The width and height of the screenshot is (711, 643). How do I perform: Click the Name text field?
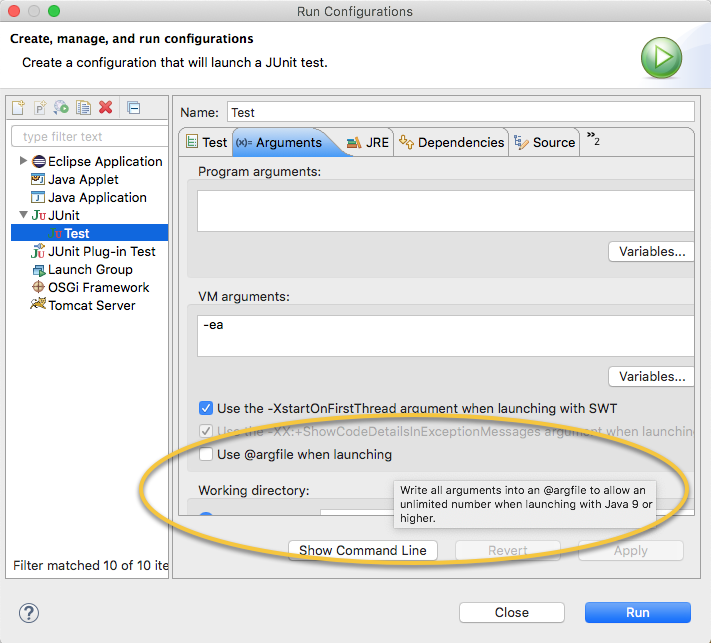click(x=460, y=112)
